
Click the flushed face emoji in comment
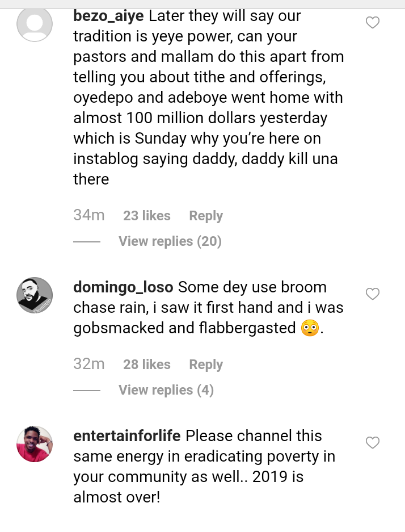coord(310,328)
